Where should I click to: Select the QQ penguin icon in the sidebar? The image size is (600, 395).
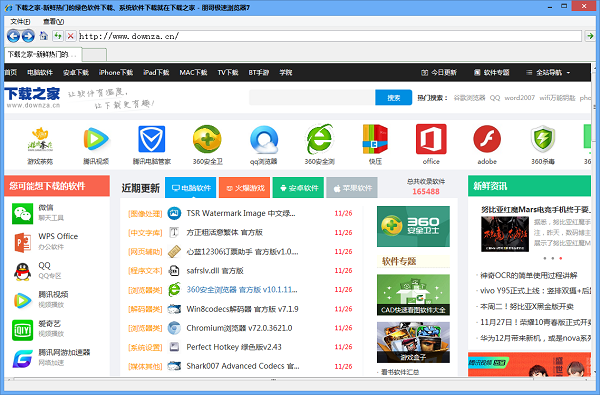pyautogui.click(x=23, y=271)
